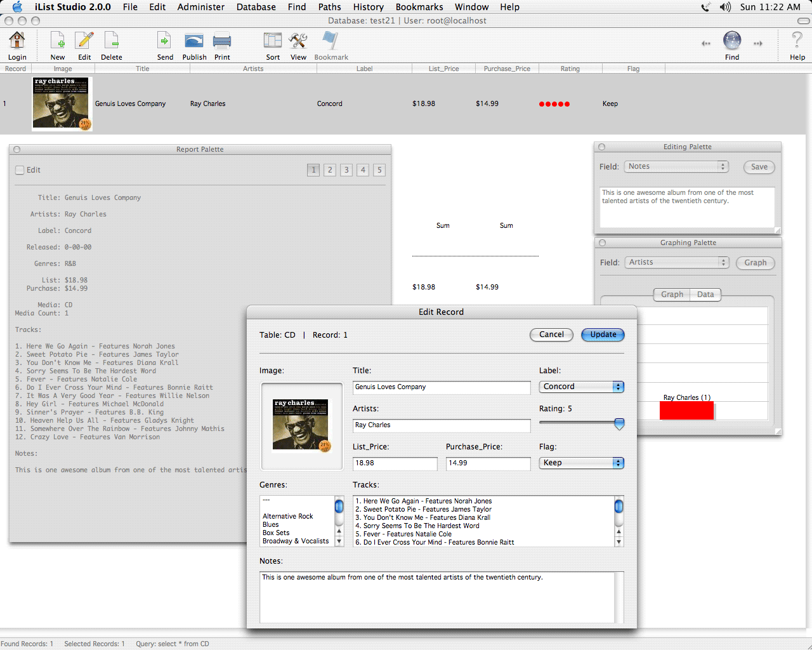This screenshot has width=812, height=650.
Task: Open the Administer menu
Action: [201, 7]
